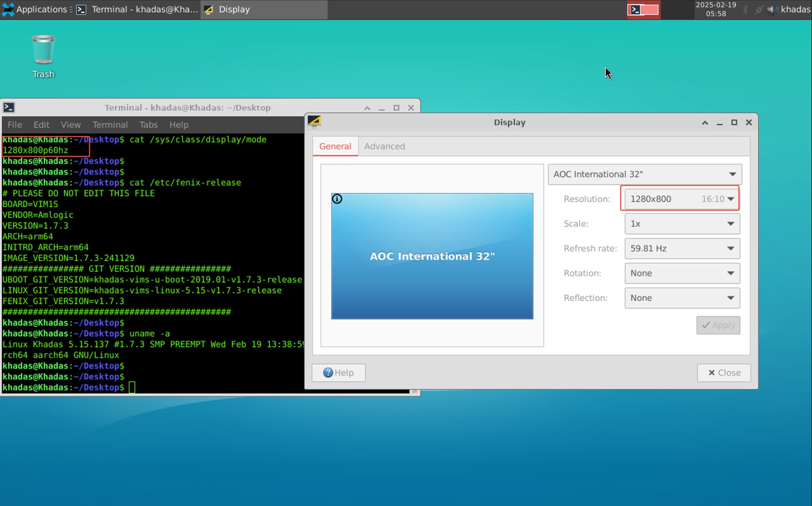Roll up the Terminal window
Screen dimensions: 812x506
[x=367, y=108]
